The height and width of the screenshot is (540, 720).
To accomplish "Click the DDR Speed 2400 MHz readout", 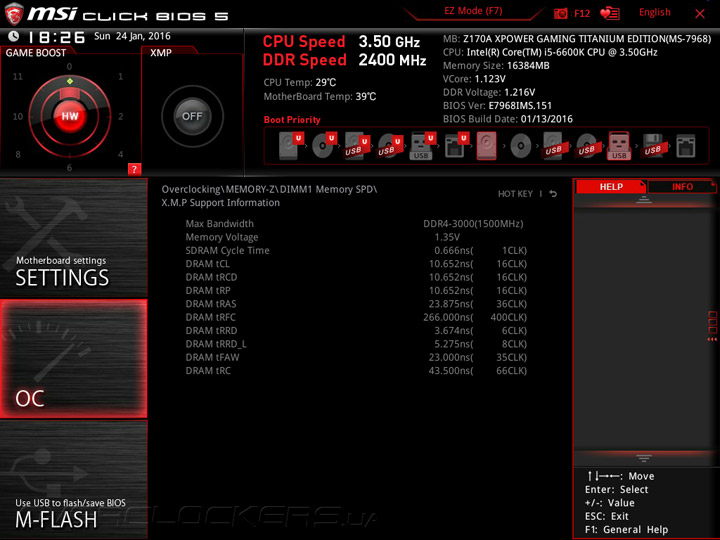I will [x=344, y=60].
